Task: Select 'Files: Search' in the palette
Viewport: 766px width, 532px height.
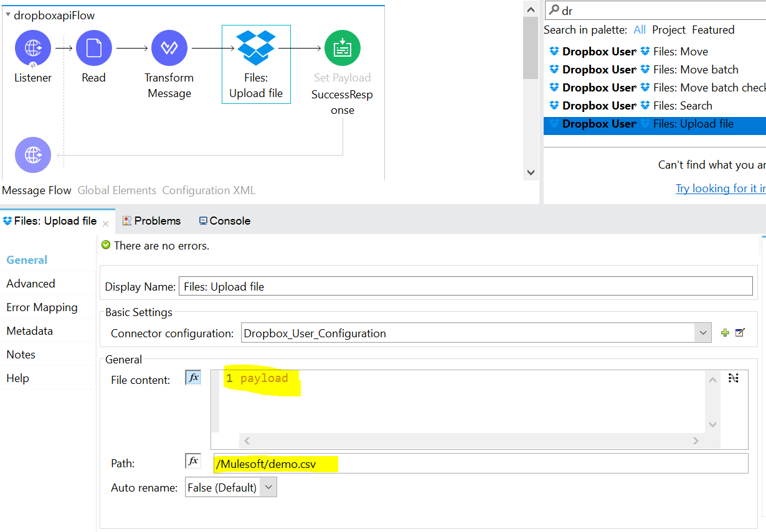Action: pyautogui.click(x=682, y=106)
